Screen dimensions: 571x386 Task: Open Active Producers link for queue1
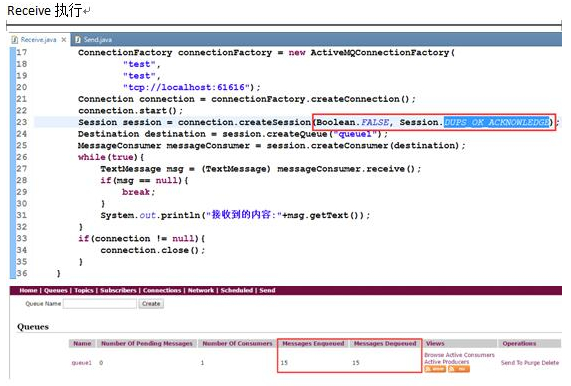[x=447, y=362]
